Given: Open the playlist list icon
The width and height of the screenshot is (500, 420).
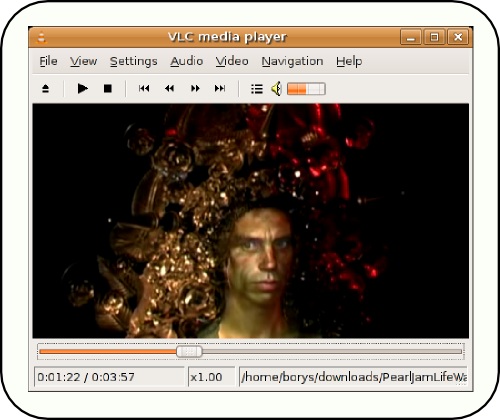Looking at the screenshot, I should pos(257,89).
